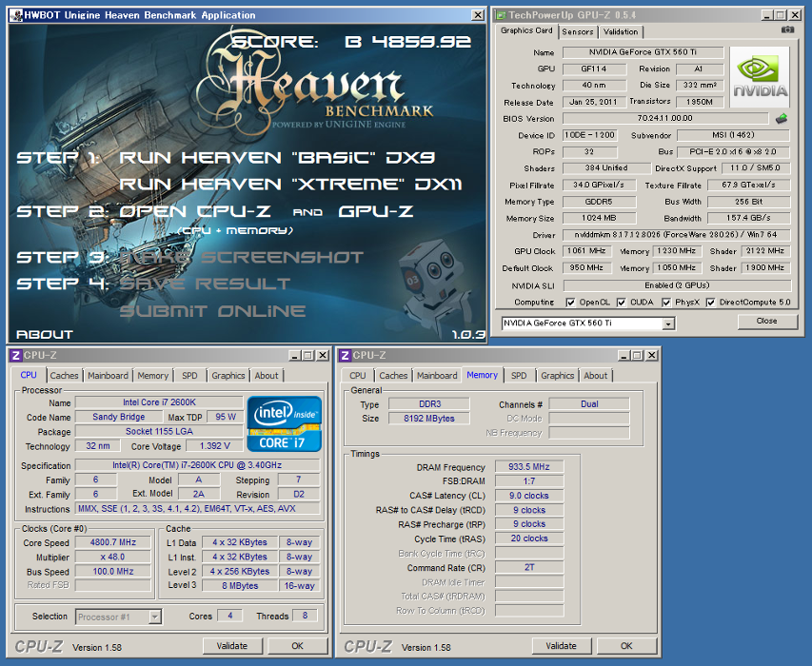Open SPD tab in right CPU-Z window
The image size is (812, 666).
point(519,376)
